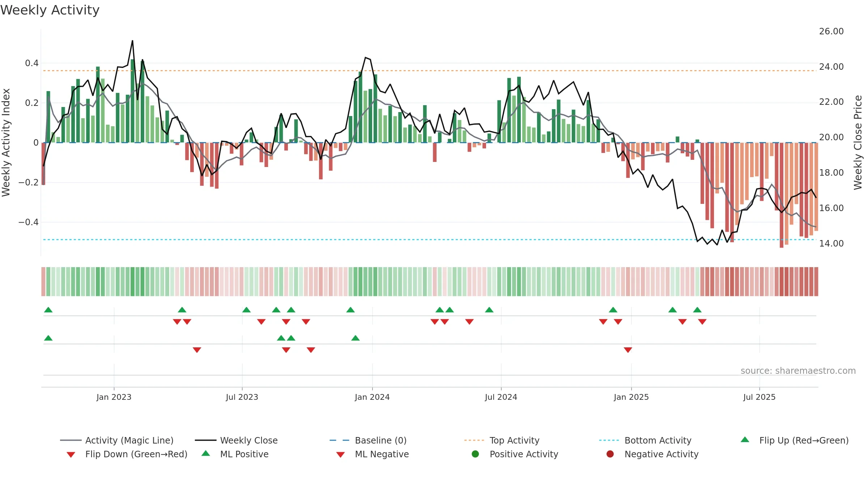This screenshot has height=488, width=868.
Task: Click the source: sharemaestro.com text
Action: tap(798, 371)
